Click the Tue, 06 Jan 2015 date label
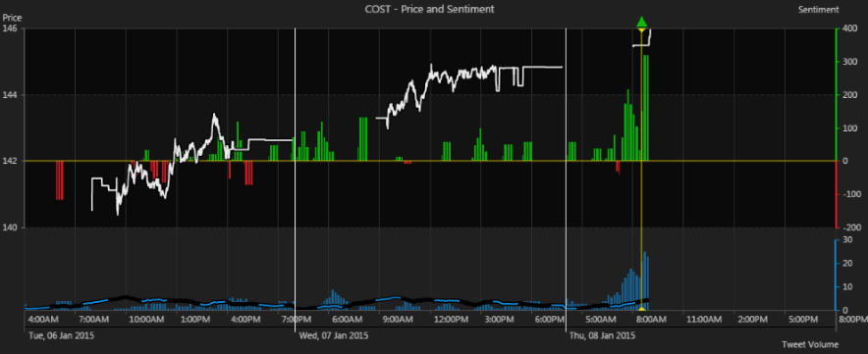 pos(61,335)
